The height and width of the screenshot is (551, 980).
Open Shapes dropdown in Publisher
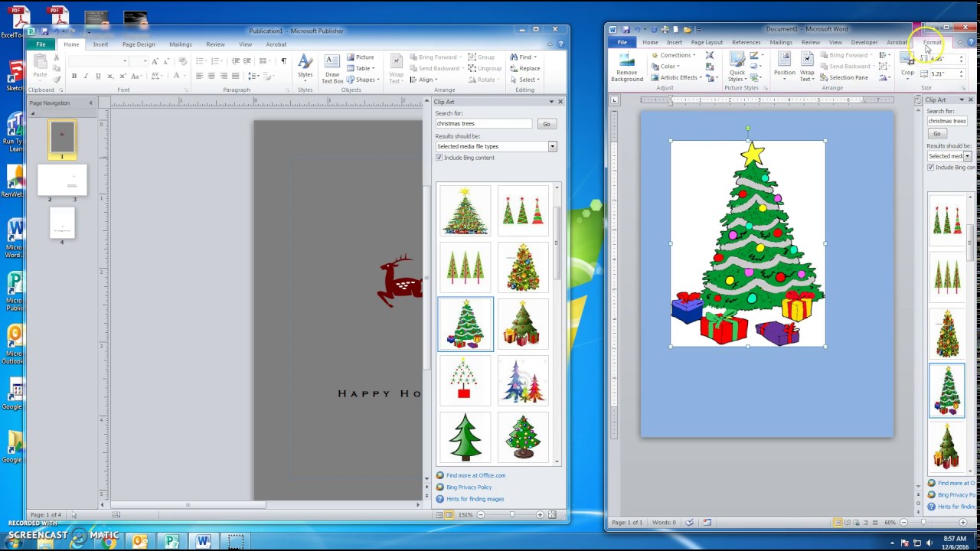(363, 80)
